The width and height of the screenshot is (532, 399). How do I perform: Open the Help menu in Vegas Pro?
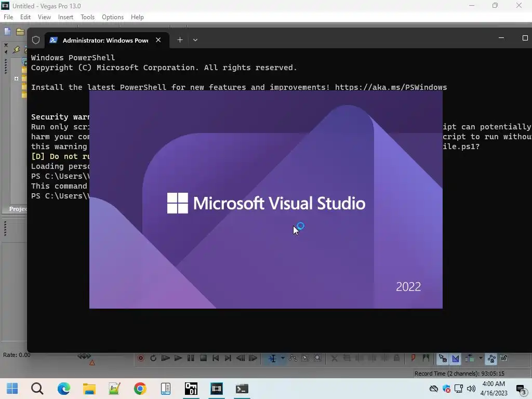137,17
